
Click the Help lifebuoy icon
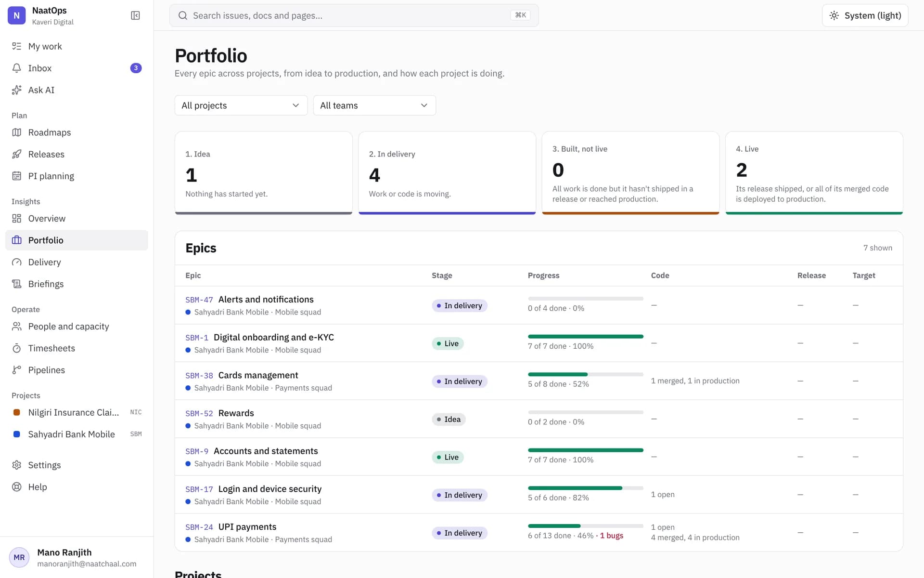tap(17, 487)
